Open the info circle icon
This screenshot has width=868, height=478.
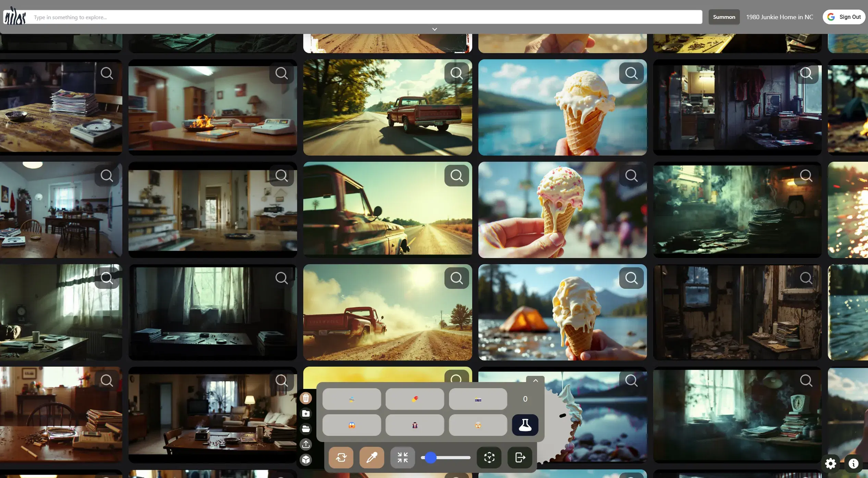(853, 464)
